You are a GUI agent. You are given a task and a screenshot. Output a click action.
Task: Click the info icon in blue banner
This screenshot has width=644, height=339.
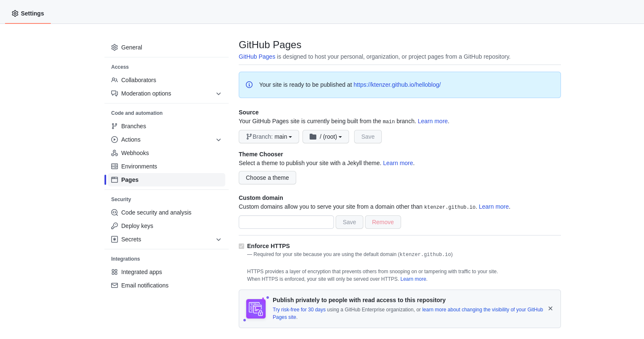click(x=249, y=85)
